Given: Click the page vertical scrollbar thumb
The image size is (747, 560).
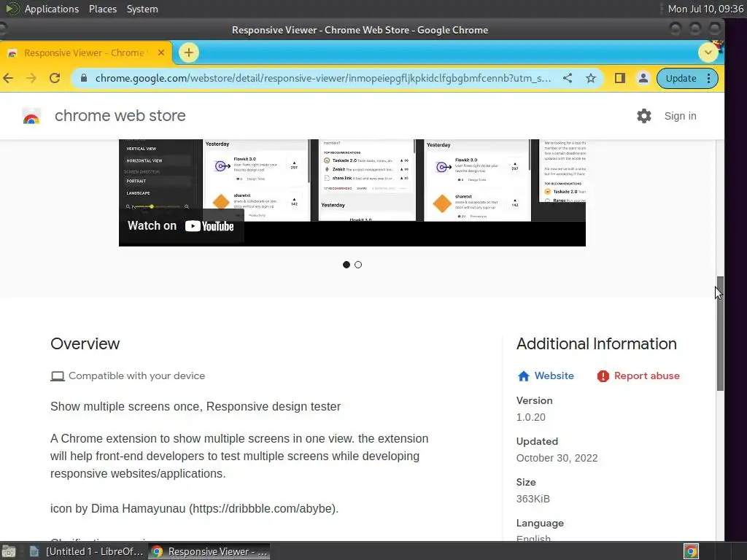Looking at the screenshot, I should pyautogui.click(x=720, y=333).
